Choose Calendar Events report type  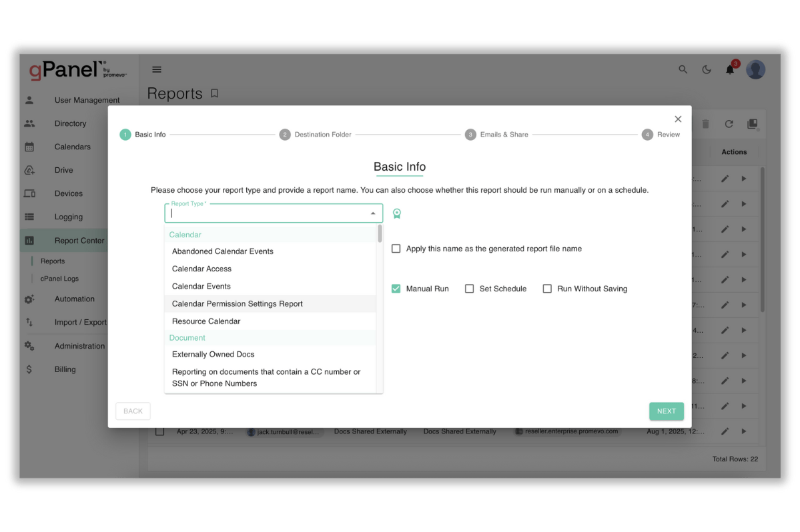[x=270, y=287]
